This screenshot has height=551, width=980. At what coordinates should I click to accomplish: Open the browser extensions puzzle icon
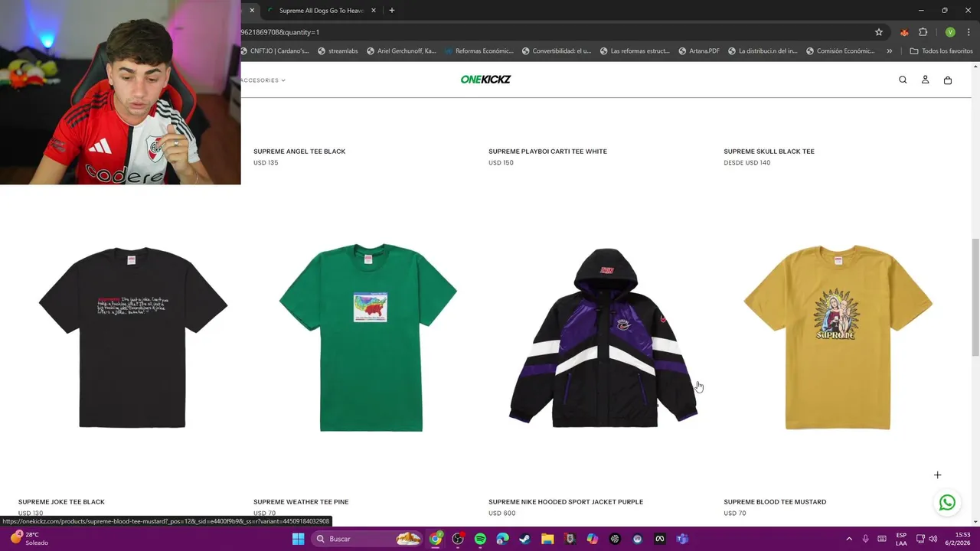tap(923, 32)
